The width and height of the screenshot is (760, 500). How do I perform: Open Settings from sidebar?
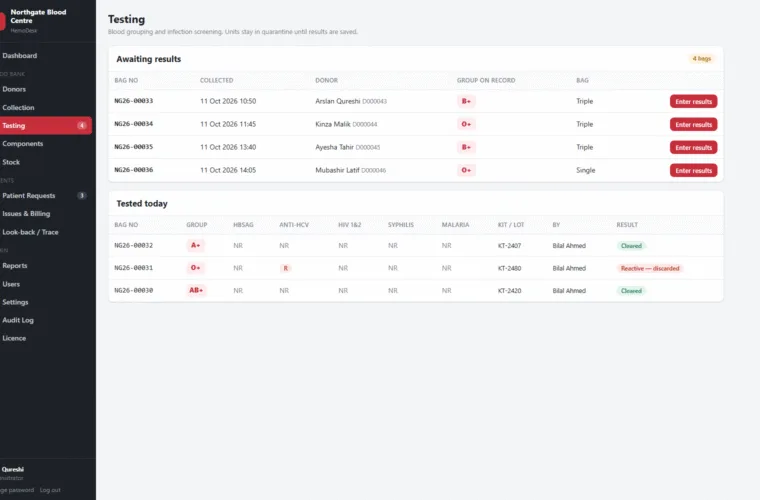point(15,302)
